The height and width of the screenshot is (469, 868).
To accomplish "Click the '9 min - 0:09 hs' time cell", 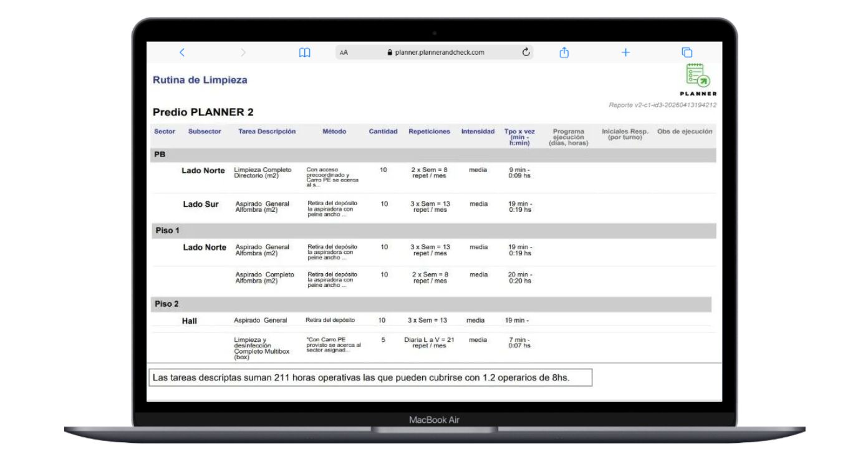I will (519, 173).
